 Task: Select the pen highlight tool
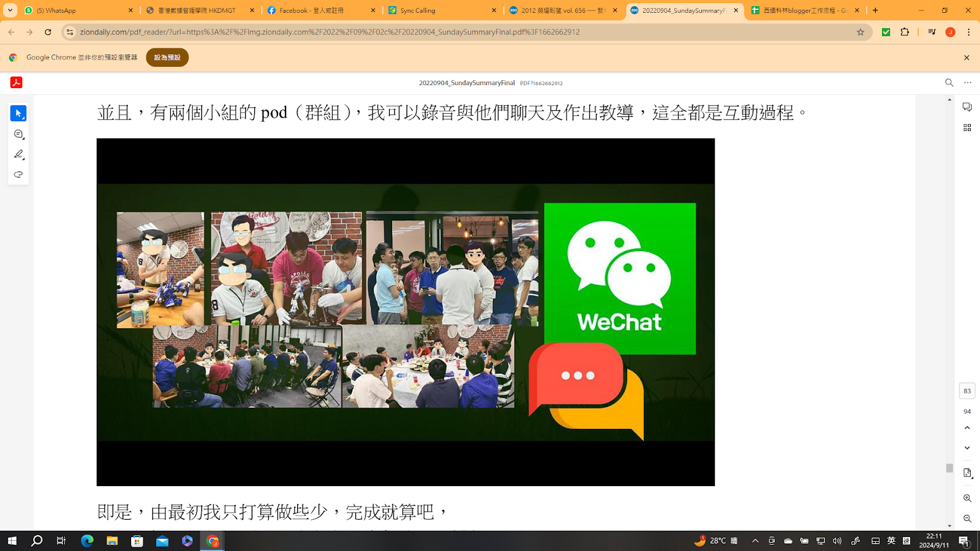[x=18, y=154]
